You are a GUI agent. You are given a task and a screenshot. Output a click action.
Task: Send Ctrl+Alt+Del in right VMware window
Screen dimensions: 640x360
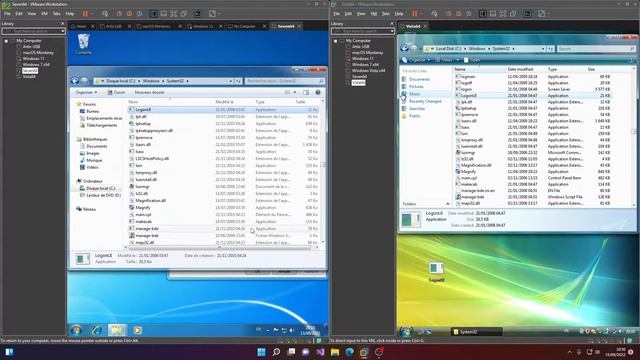434,13
